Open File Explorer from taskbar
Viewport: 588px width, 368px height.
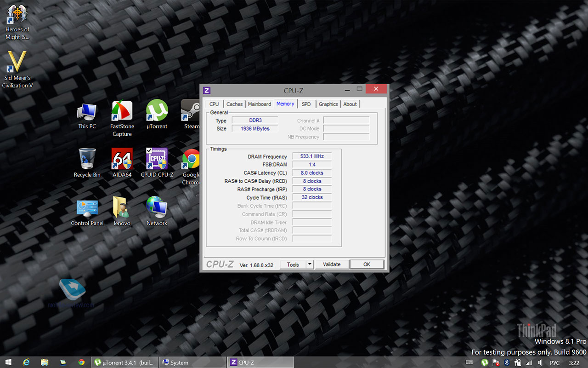(x=45, y=362)
